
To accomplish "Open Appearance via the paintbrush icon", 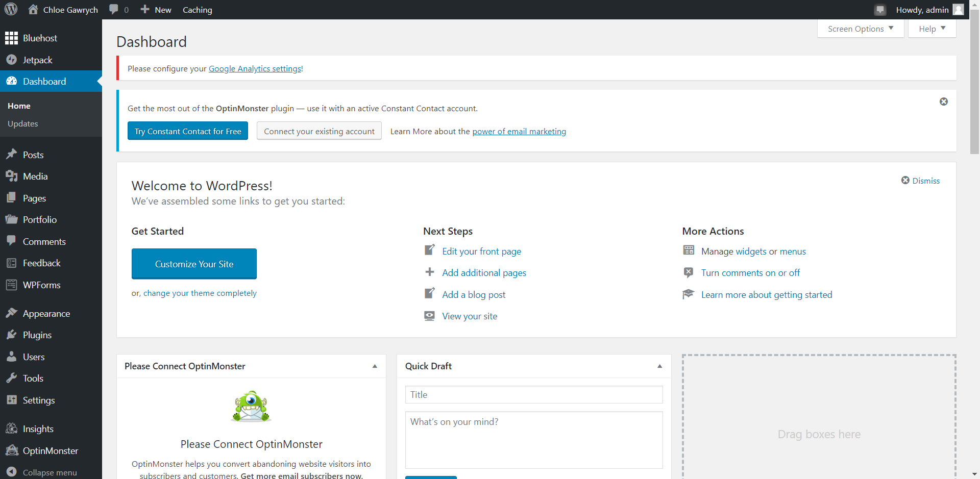I will pos(11,313).
